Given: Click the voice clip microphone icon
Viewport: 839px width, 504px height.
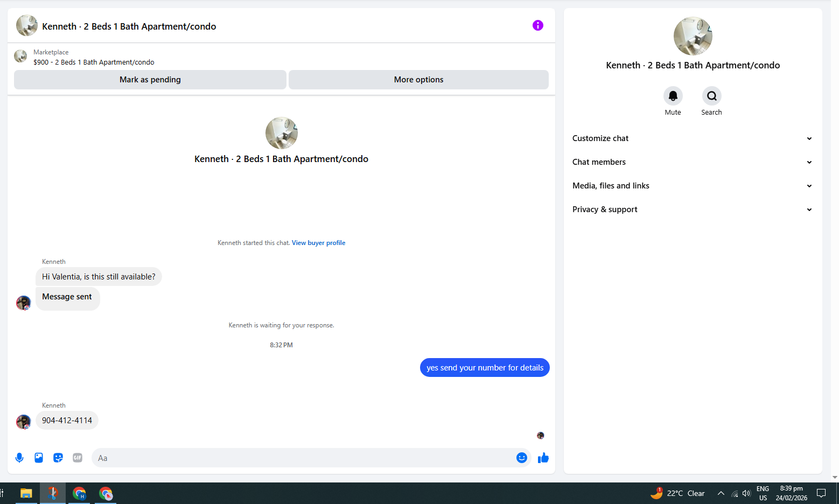Looking at the screenshot, I should pos(19,458).
